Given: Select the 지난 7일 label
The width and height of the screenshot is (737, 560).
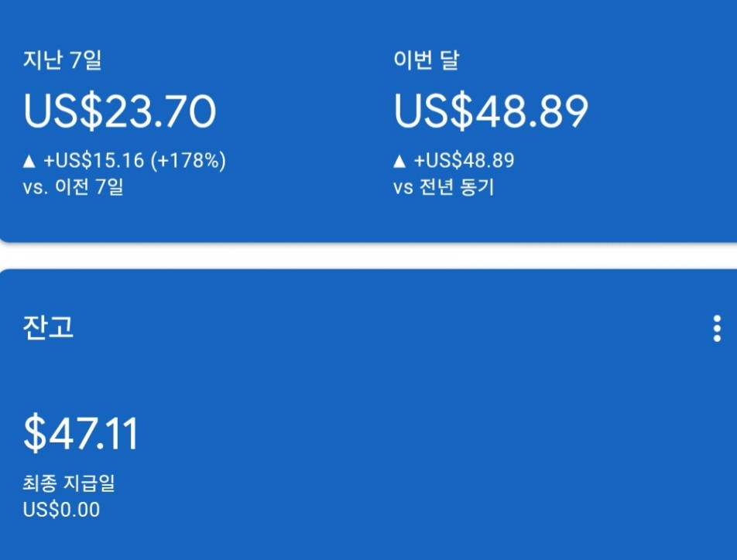Looking at the screenshot, I should tap(62, 60).
